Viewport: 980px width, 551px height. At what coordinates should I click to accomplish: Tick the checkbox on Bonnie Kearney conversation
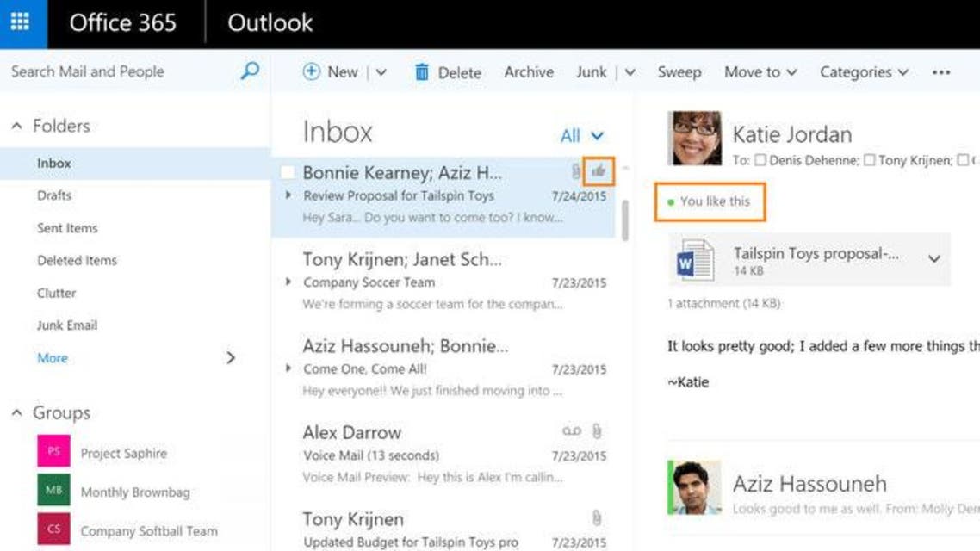point(287,172)
